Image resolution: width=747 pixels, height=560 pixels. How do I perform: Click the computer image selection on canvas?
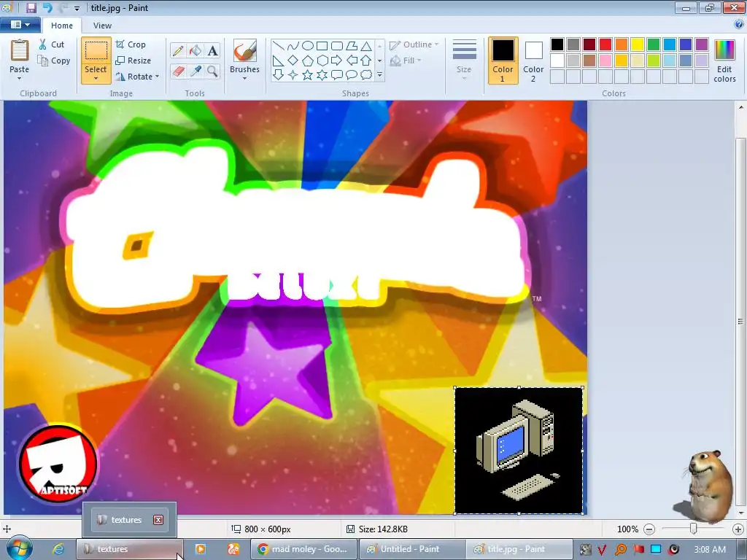pos(519,451)
